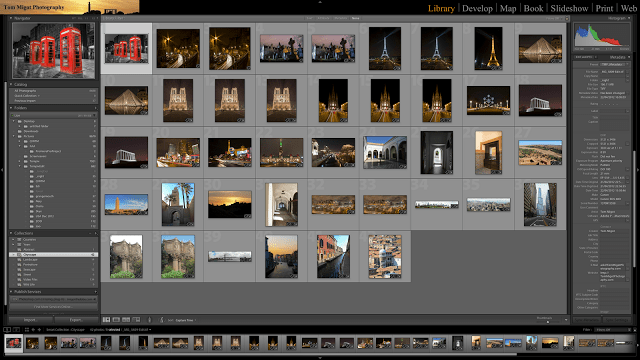The width and height of the screenshot is (640, 360).
Task: Click the Publish Services plus icon
Action: click(96, 292)
